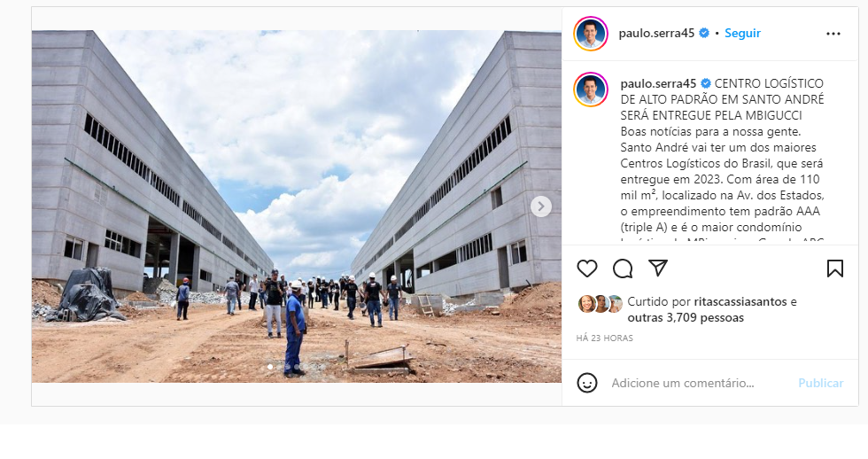Focus the Adicione um comentário field

point(683,383)
